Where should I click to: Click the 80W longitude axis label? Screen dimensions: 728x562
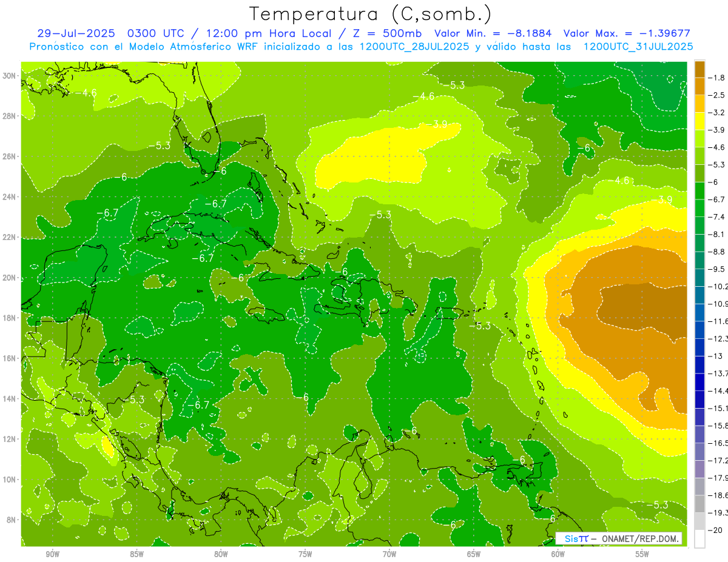tap(221, 554)
